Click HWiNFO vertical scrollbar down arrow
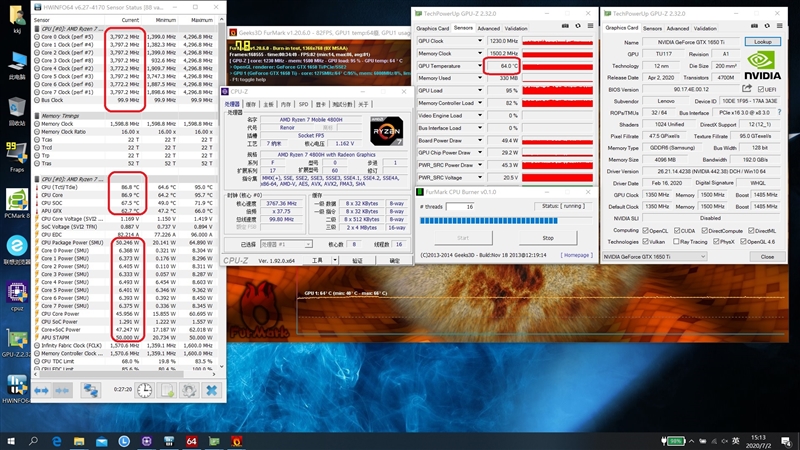This screenshot has height=450, width=800. point(221,366)
